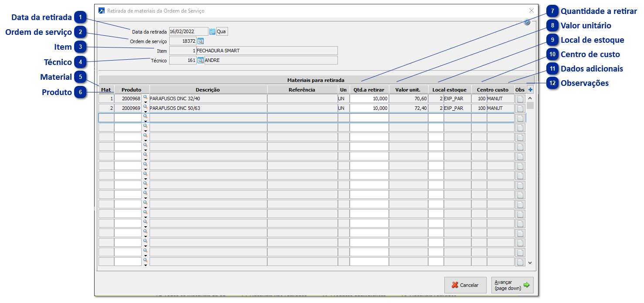Click the Descrição column header
Screen dimensions: 644x303
[208, 89]
